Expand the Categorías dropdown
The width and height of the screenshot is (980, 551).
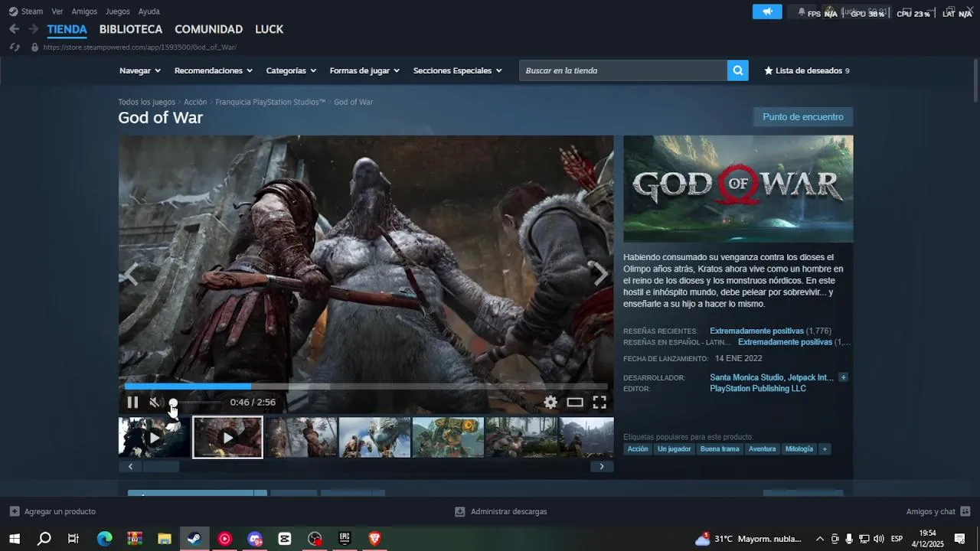[x=291, y=70]
